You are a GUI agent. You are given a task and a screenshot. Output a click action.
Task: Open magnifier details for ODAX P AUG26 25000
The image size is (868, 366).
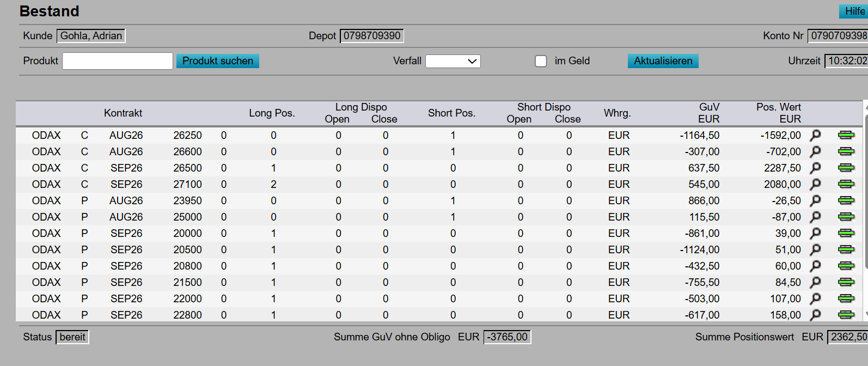[815, 217]
